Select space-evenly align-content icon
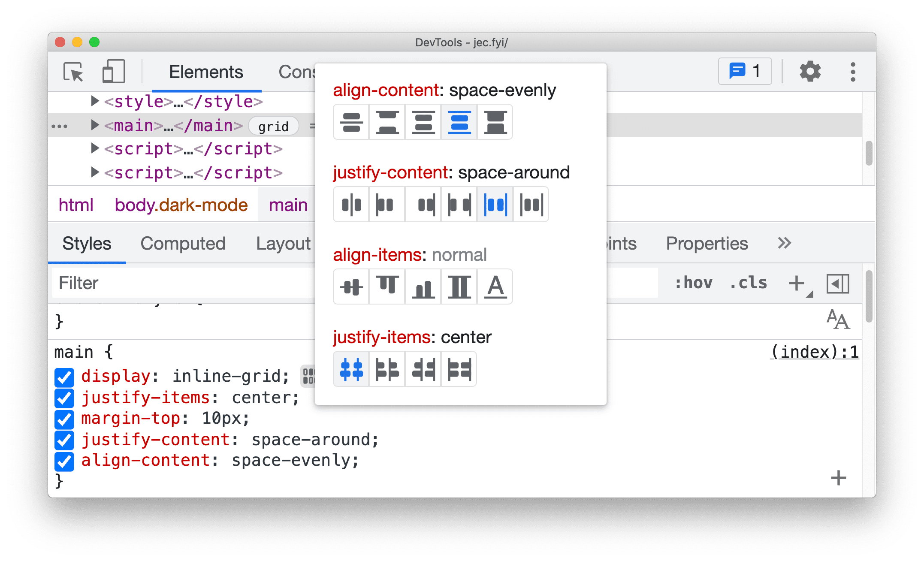This screenshot has height=561, width=924. (x=461, y=124)
